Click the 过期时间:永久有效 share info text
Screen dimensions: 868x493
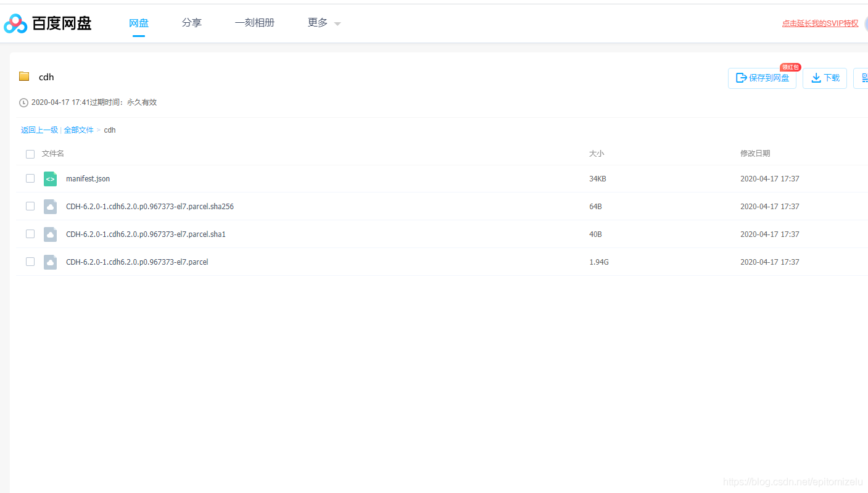(123, 102)
